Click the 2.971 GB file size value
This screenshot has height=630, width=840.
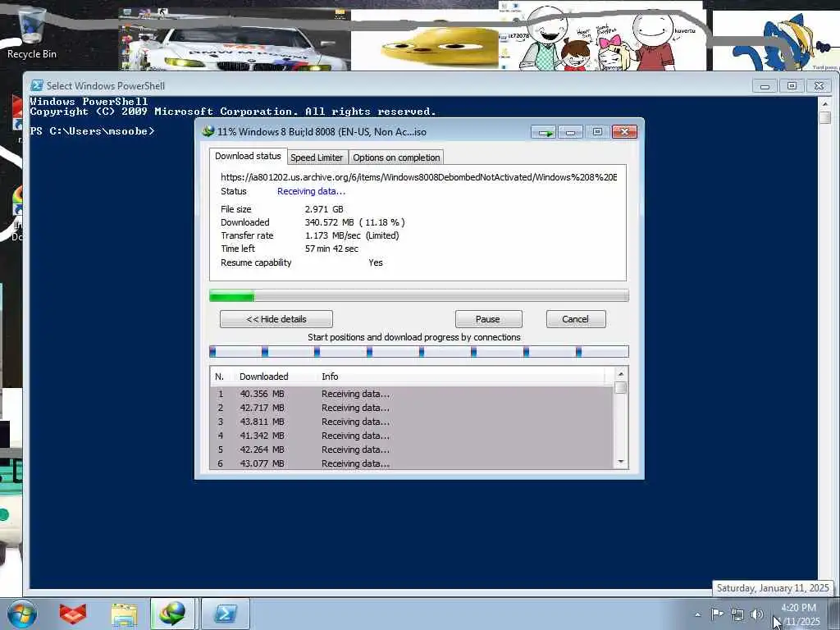tap(324, 209)
